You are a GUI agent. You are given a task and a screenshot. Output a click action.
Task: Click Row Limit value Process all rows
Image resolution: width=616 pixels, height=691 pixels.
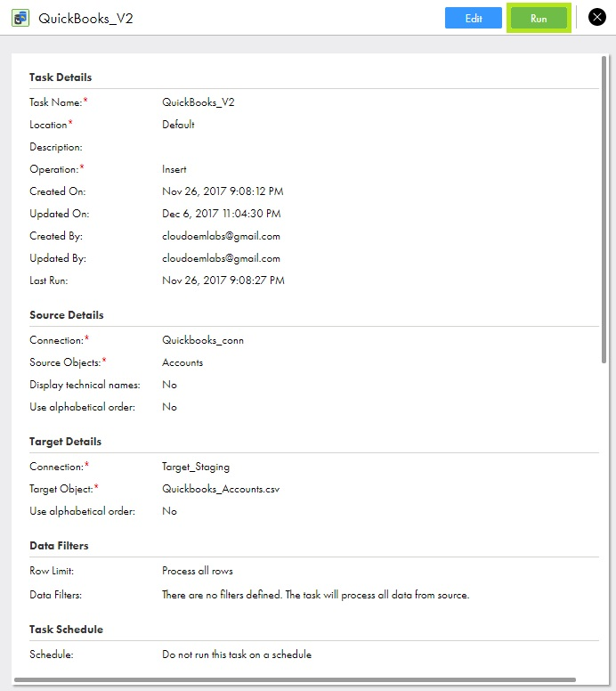tap(198, 571)
